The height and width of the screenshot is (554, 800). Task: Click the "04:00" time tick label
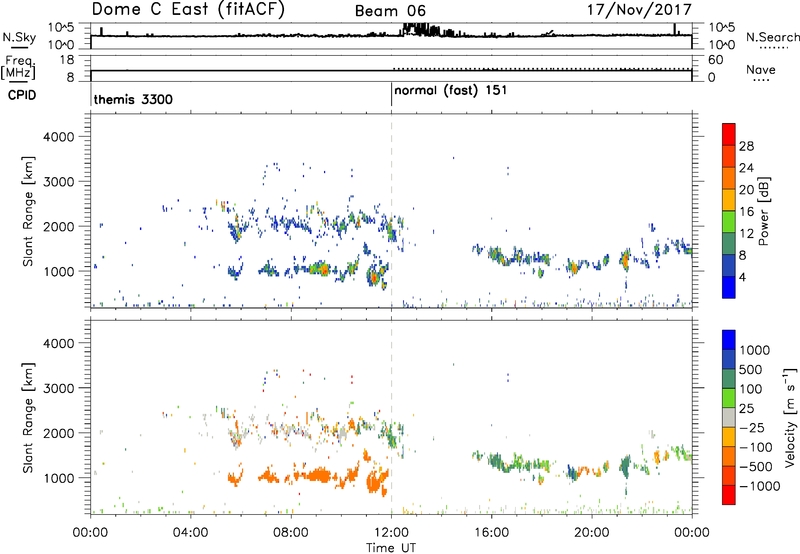190,533
